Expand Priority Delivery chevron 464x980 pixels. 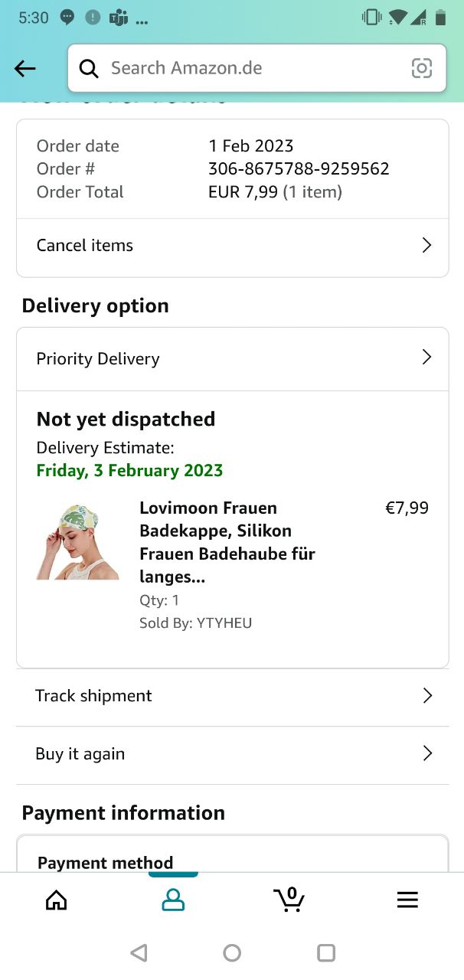pos(427,358)
